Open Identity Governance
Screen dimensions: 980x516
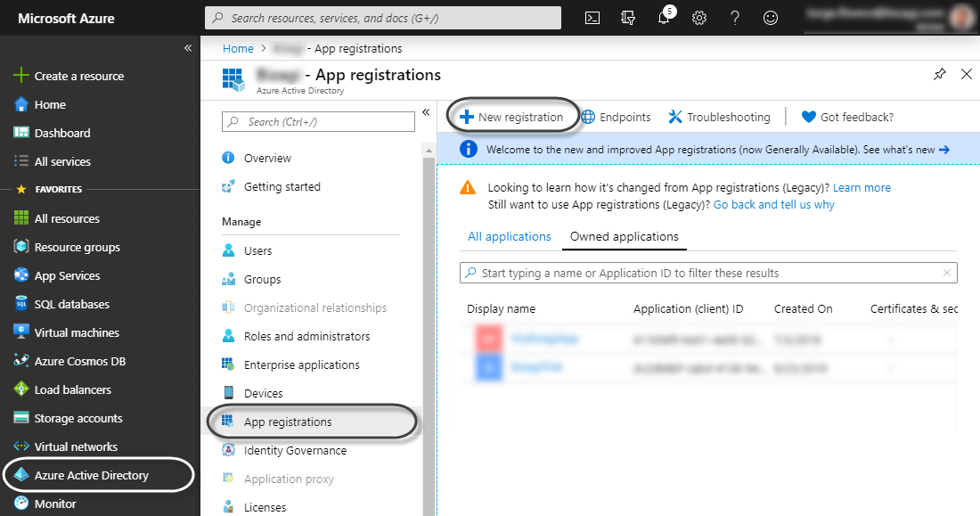(284, 450)
